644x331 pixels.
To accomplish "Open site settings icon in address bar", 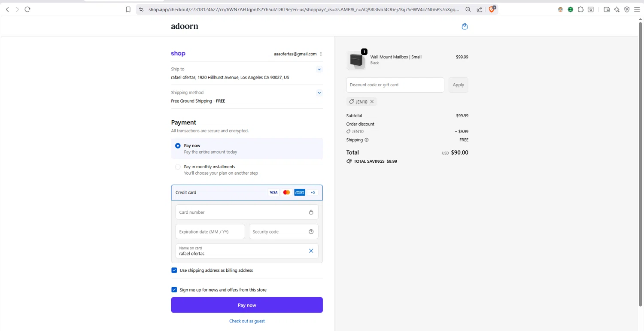I will (141, 9).
